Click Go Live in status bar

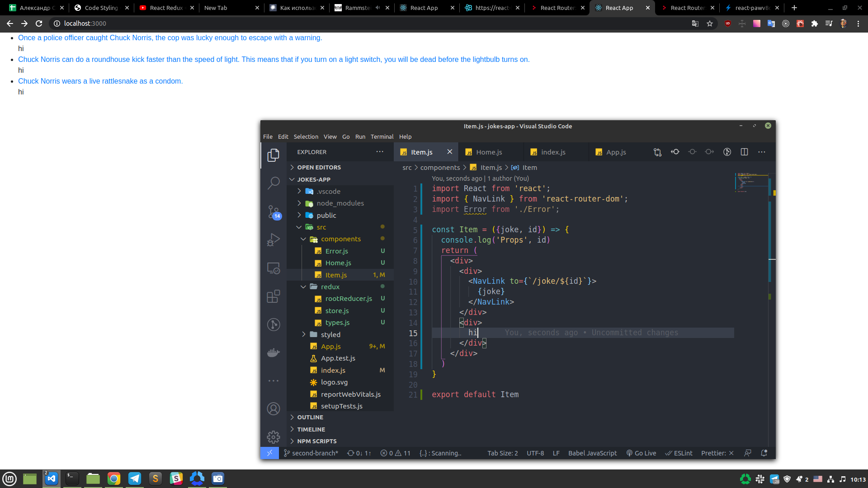coord(641,453)
